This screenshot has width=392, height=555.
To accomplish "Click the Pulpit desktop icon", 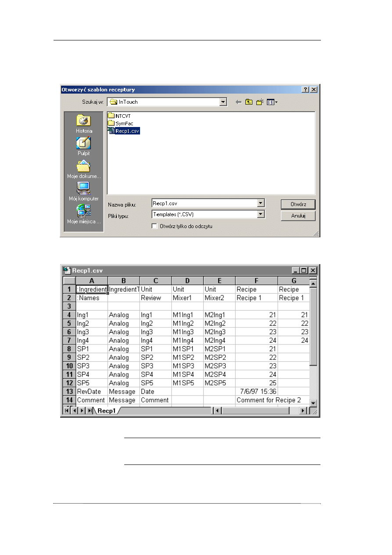I will coord(83,145).
